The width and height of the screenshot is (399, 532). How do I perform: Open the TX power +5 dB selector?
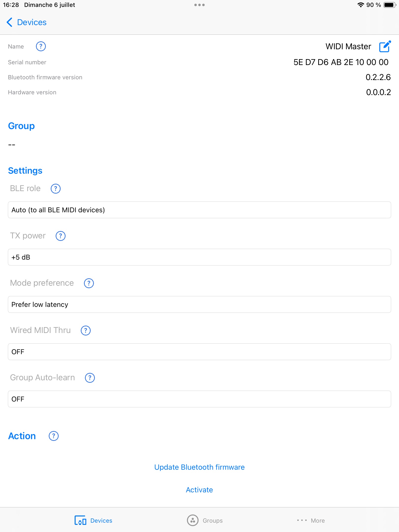pyautogui.click(x=199, y=257)
